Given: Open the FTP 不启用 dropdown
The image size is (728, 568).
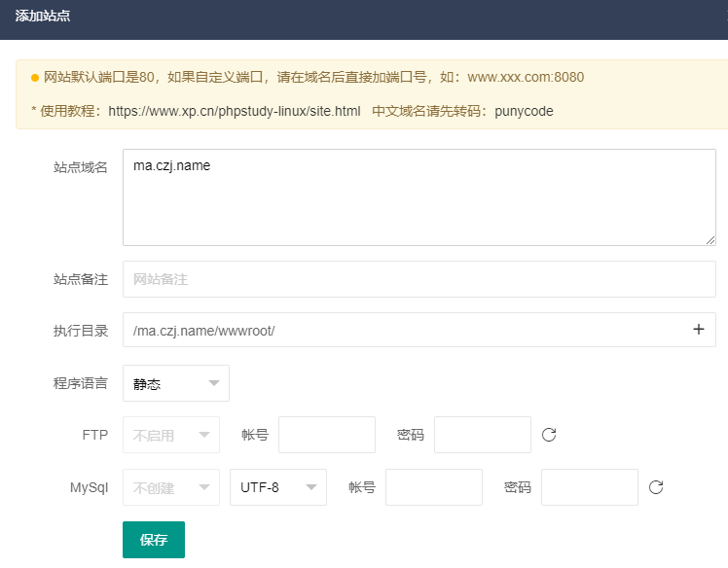Looking at the screenshot, I should (171, 435).
